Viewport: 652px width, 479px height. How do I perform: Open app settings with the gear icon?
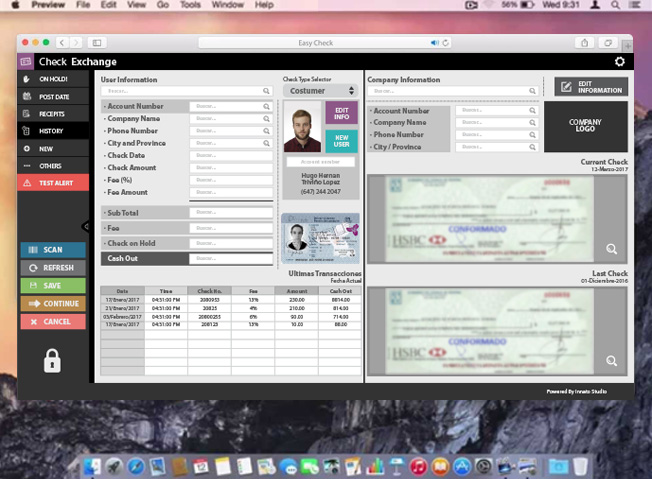pyautogui.click(x=620, y=62)
